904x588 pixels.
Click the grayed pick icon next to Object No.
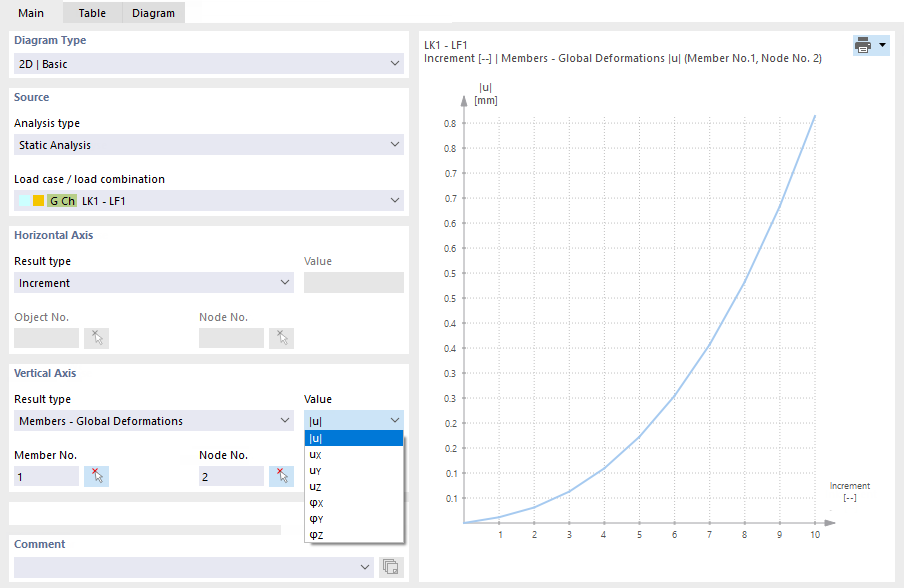[96, 337]
